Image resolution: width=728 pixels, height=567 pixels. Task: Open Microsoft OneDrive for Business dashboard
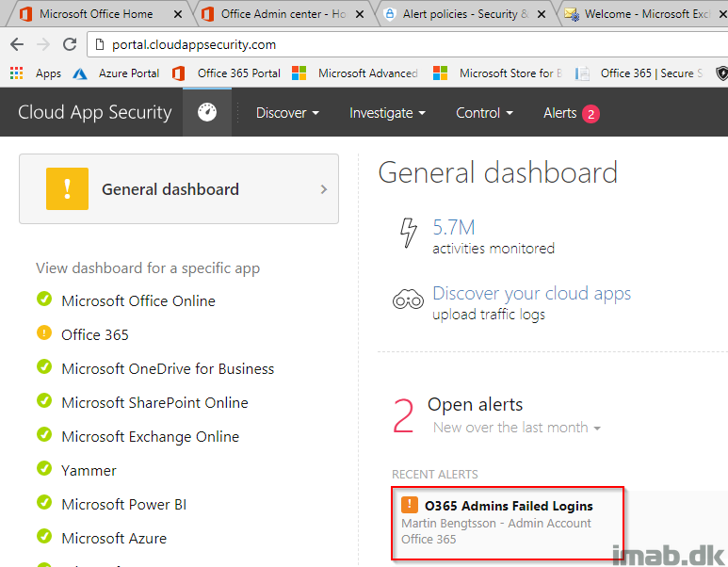(x=168, y=368)
